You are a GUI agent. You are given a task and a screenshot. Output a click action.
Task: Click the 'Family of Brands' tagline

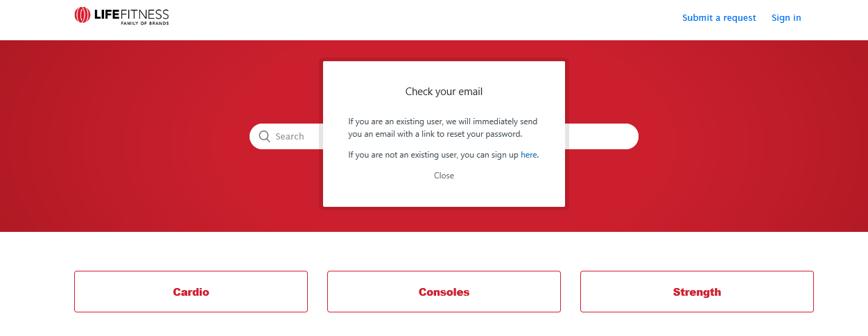coord(145,23)
